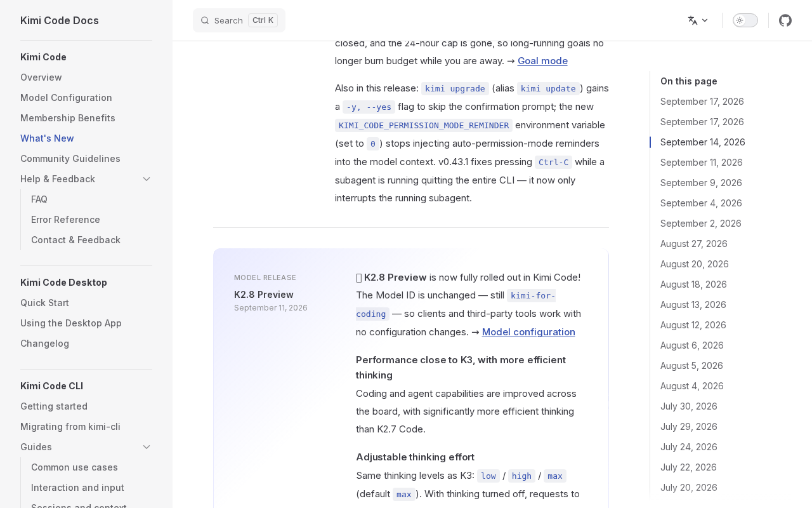Jump to August 4, 2026 entry
Image resolution: width=812 pixels, height=508 pixels.
point(692,386)
